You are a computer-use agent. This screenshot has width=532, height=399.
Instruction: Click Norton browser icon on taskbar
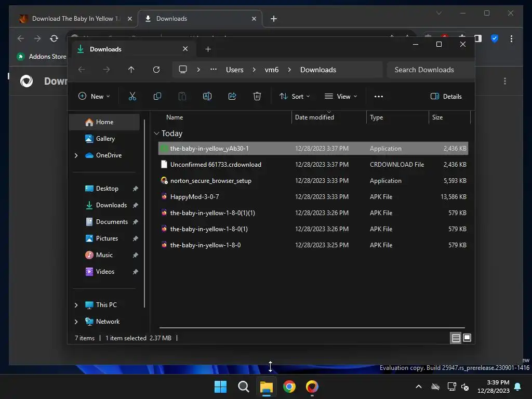(x=312, y=387)
